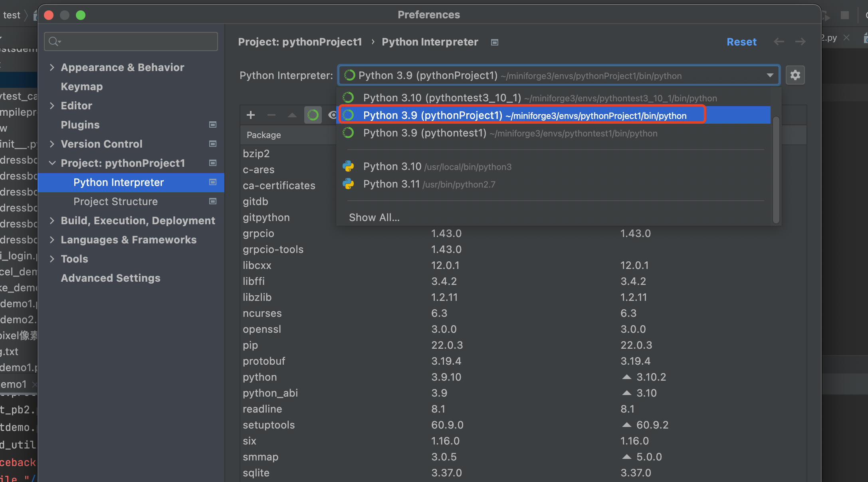868x482 pixels.
Task: Select Python 3.10 pythontest3_10_1 interpreter entry
Action: click(439, 98)
